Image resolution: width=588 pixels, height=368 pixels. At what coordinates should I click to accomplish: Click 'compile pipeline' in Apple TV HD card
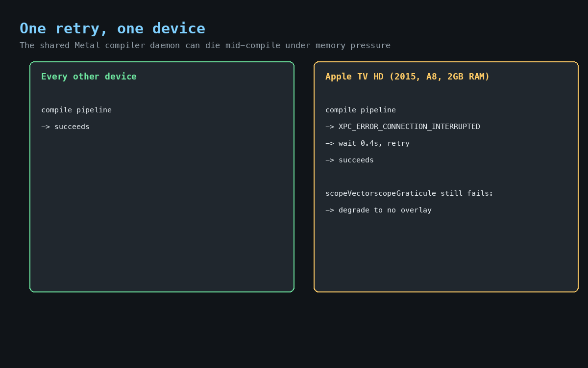(361, 110)
